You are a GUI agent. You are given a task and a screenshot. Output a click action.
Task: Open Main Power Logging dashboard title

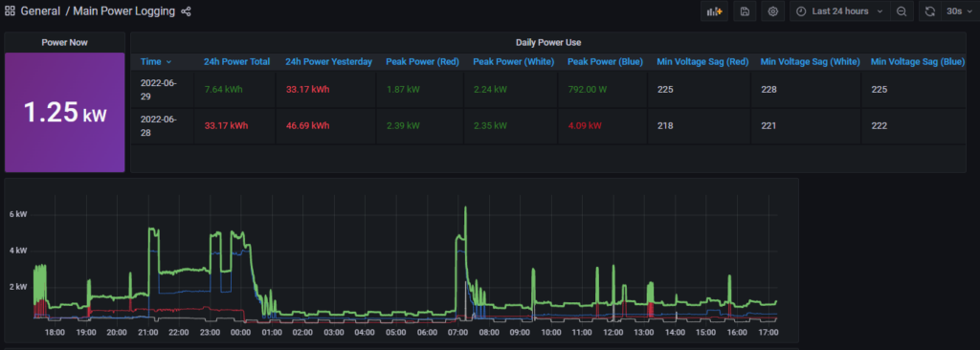coord(123,11)
